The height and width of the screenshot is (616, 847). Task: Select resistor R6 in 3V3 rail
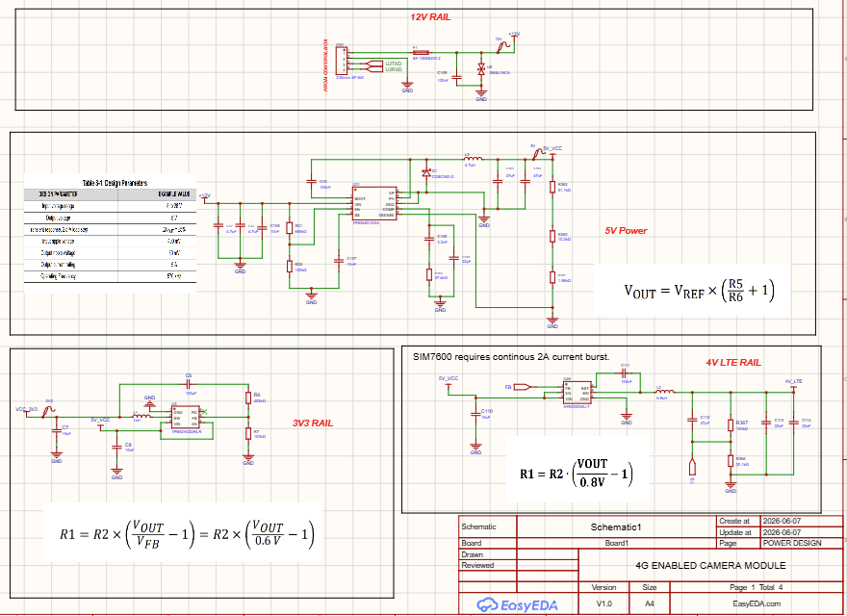tap(248, 398)
